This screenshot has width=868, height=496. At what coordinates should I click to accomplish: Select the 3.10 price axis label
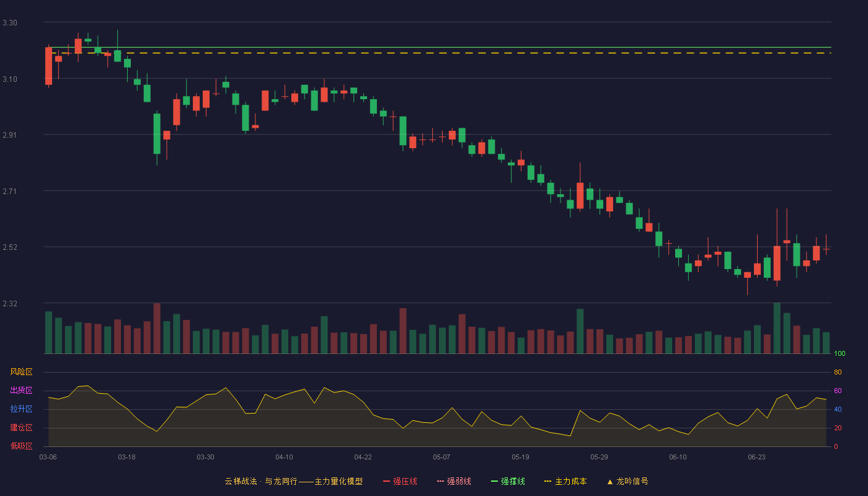[x=10, y=79]
